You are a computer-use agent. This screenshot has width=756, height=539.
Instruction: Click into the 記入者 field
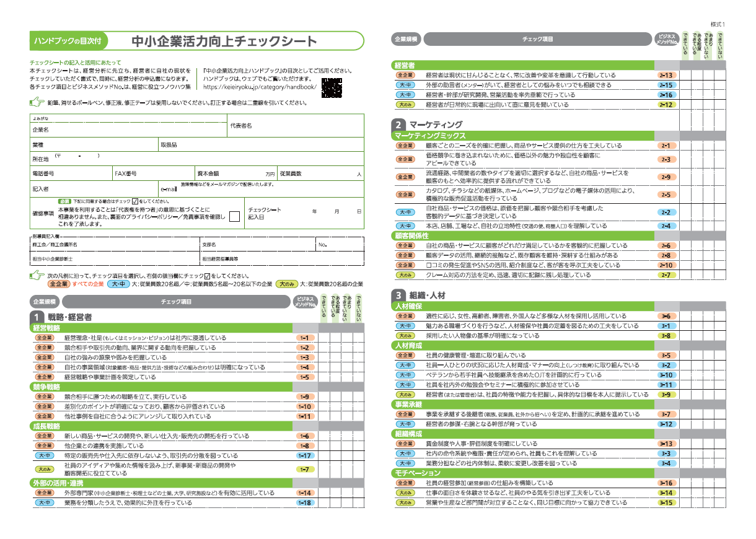[x=94, y=189]
